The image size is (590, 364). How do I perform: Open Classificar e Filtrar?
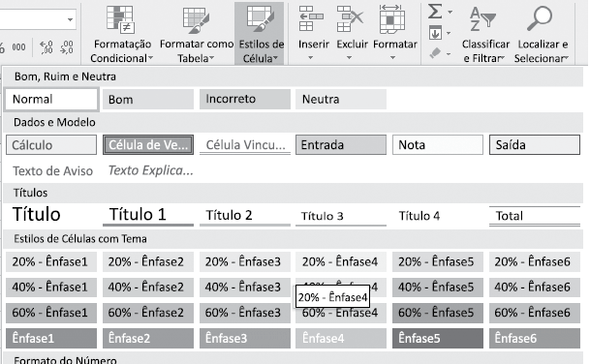point(484,34)
